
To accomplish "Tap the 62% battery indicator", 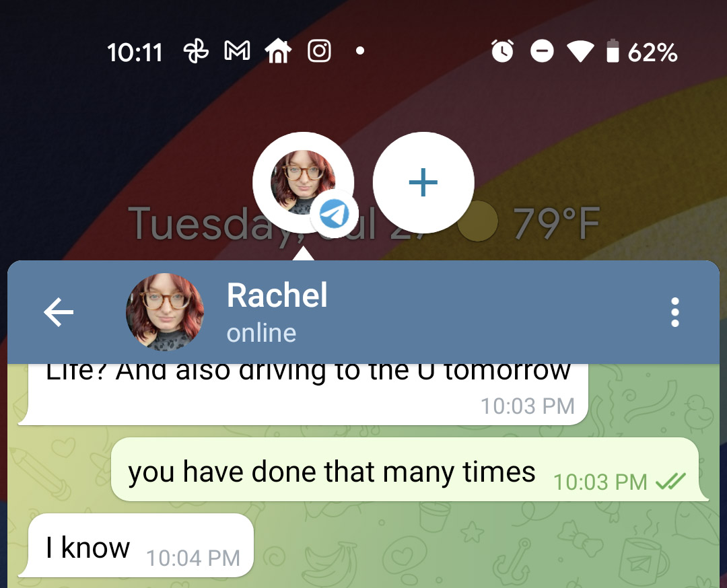I will click(642, 51).
